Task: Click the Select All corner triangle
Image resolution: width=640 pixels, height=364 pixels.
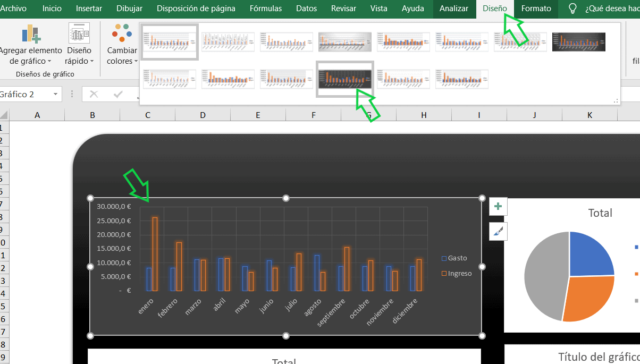Action: (4, 115)
